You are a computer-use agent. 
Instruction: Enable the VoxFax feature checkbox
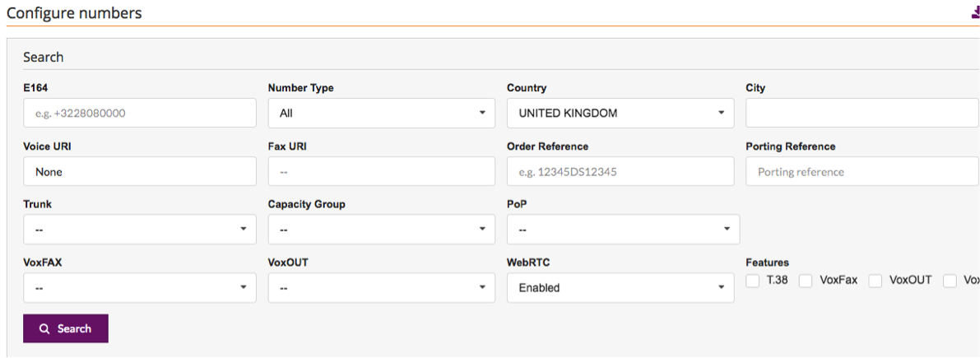[806, 281]
